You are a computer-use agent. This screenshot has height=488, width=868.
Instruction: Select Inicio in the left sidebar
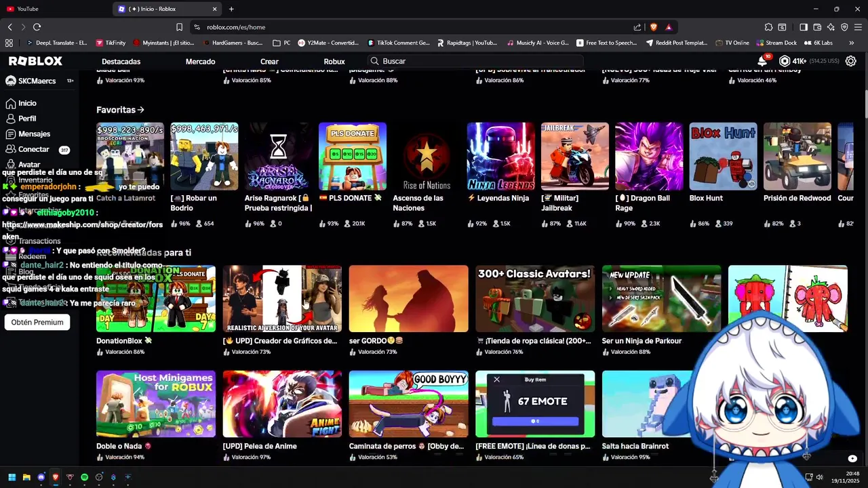27,104
